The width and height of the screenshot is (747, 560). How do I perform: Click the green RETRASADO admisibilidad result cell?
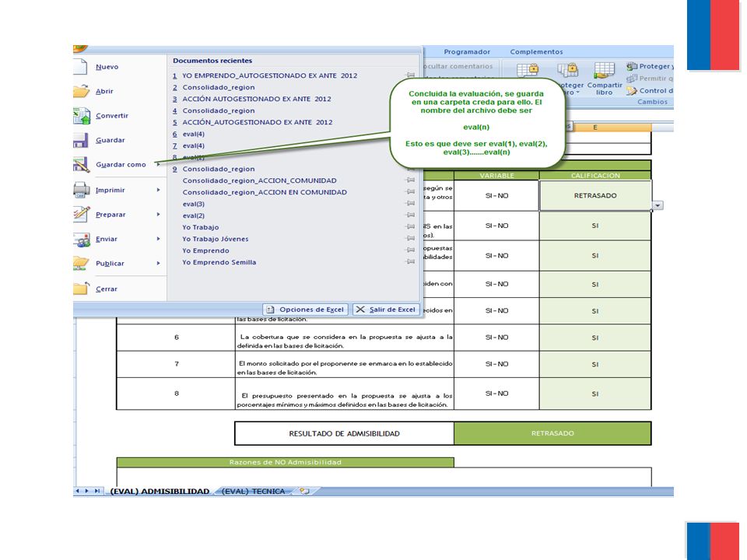552,433
